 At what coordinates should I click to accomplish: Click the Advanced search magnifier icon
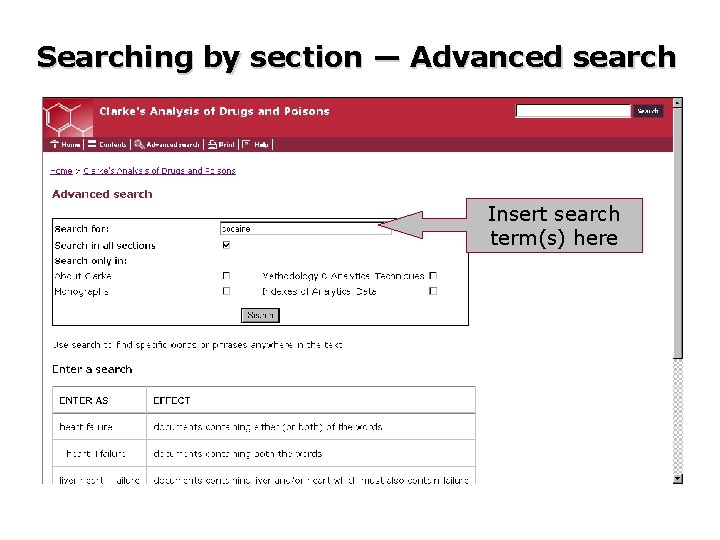click(x=139, y=145)
